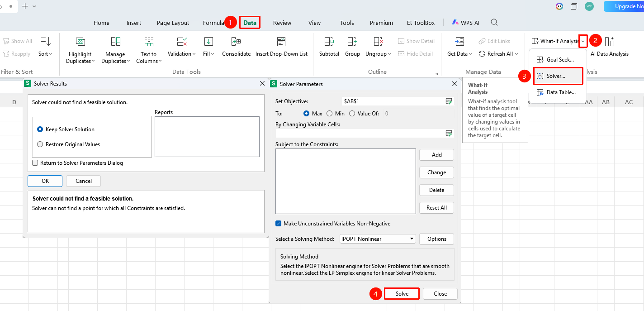Open the Home ribbon tab
The height and width of the screenshot is (311, 644).
point(101,23)
